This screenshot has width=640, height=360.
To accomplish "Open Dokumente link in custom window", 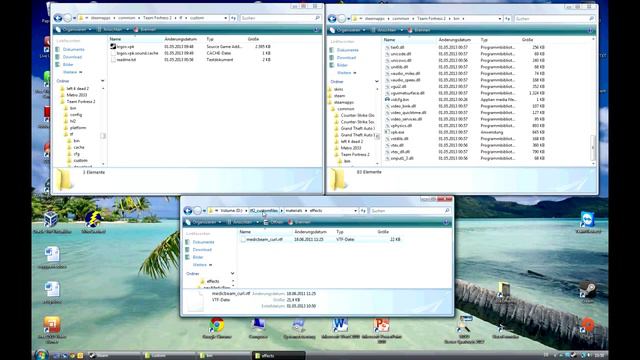I will pos(73,49).
